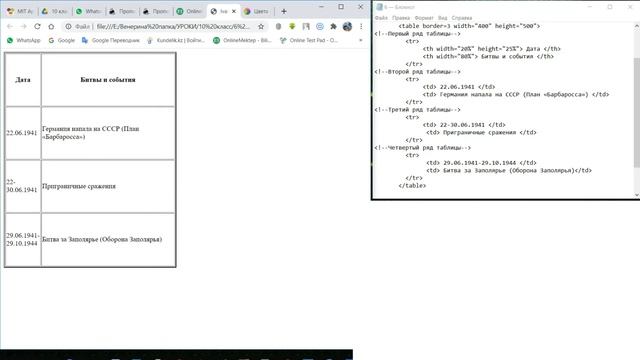This screenshot has height=360, width=640.
Task: Click the closing </table> tag in Notepad
Action: click(412, 185)
